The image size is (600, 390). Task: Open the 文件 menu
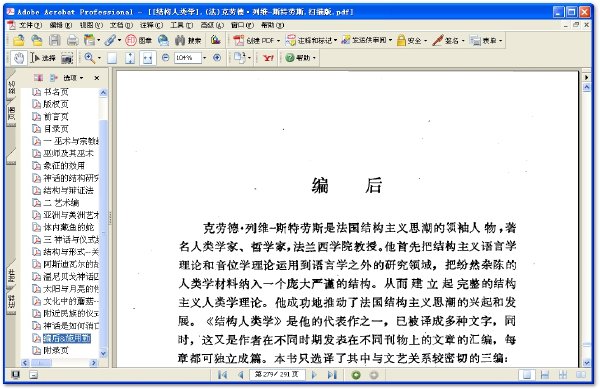30,25
